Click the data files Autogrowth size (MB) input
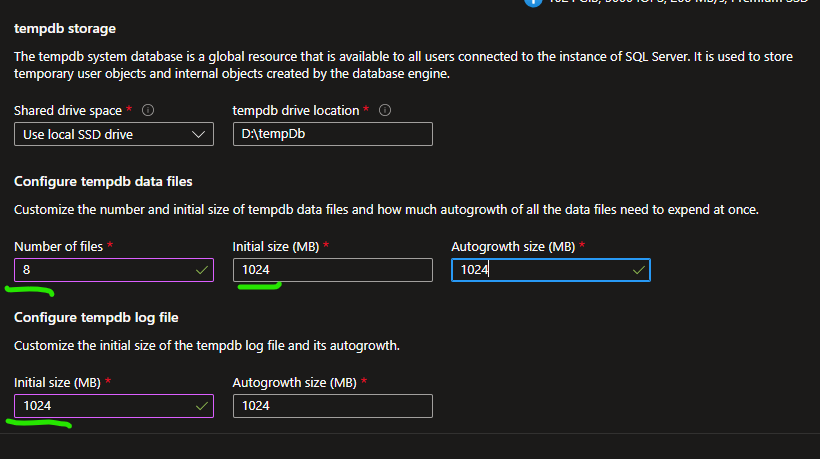This screenshot has width=820, height=459. coord(551,270)
